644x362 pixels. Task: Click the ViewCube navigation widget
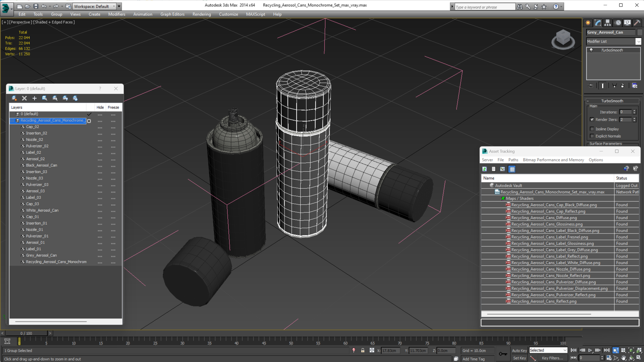[563, 40]
